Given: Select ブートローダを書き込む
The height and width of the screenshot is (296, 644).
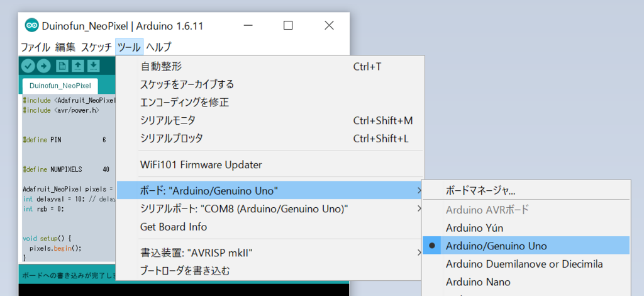Looking at the screenshot, I should (x=270, y=271).
